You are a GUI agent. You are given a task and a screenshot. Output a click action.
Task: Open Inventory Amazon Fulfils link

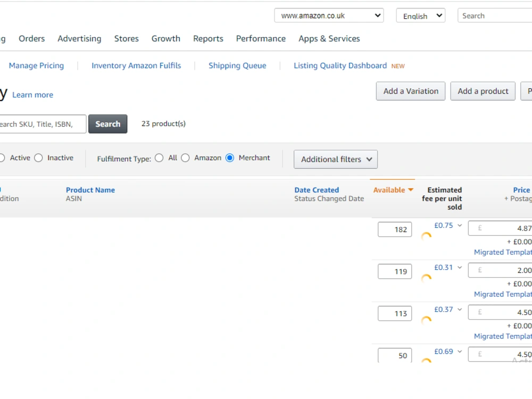[136, 65]
